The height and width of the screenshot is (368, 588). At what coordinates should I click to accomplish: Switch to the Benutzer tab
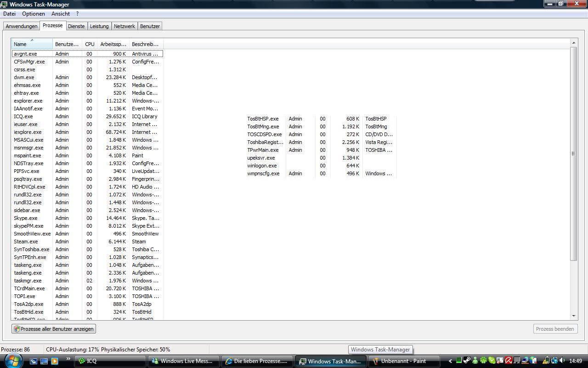tap(150, 26)
